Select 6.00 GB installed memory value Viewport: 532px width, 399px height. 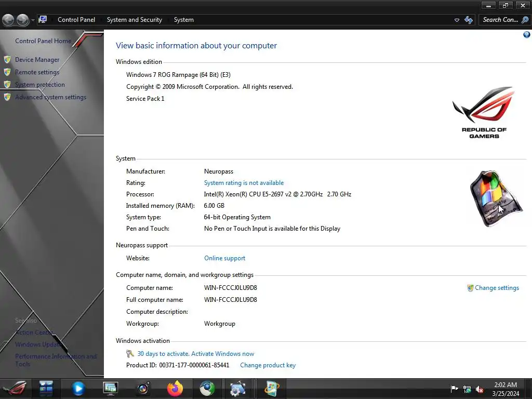coord(214,206)
